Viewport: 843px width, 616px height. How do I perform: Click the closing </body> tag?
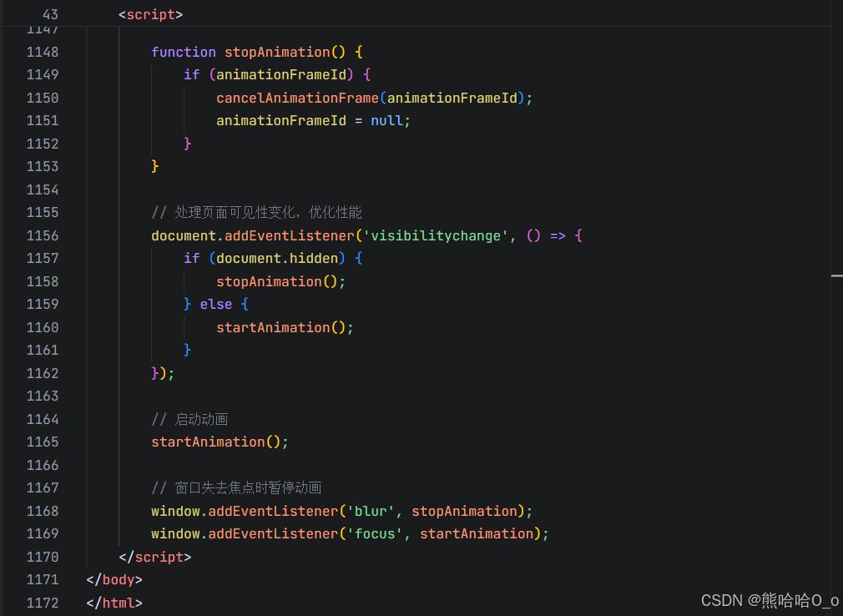pyautogui.click(x=114, y=579)
